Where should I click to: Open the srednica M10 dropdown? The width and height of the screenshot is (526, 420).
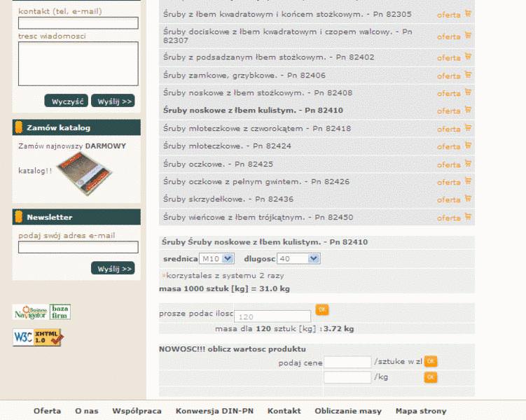pos(216,259)
